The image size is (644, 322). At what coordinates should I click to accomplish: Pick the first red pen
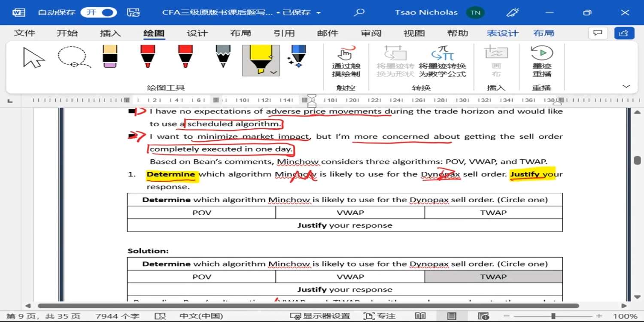[x=147, y=57]
